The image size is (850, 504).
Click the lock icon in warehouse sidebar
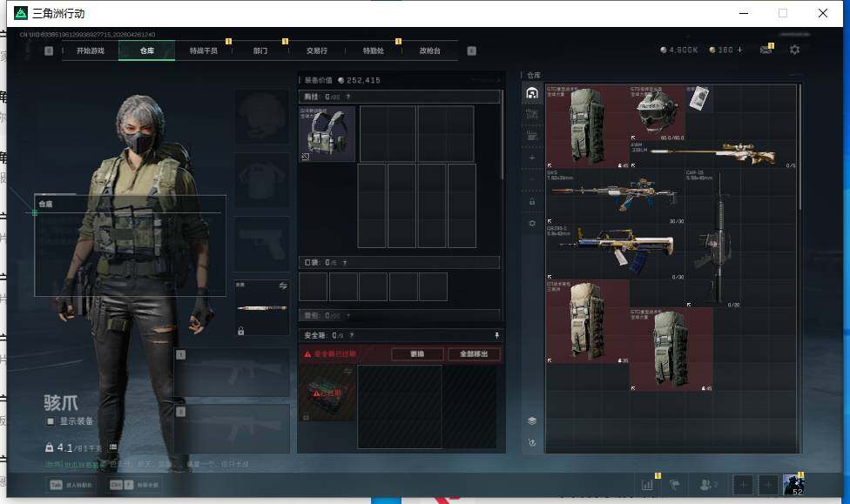[x=532, y=202]
